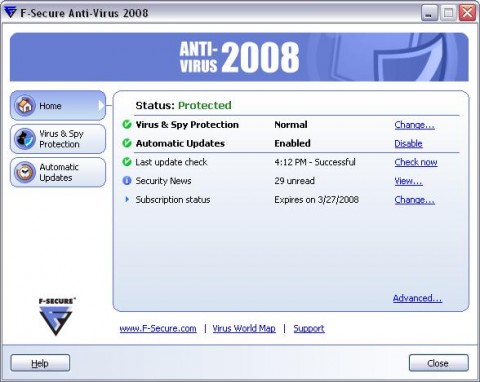Screen dimensions: 480x382
Task: View unread Security News
Action: 408,181
